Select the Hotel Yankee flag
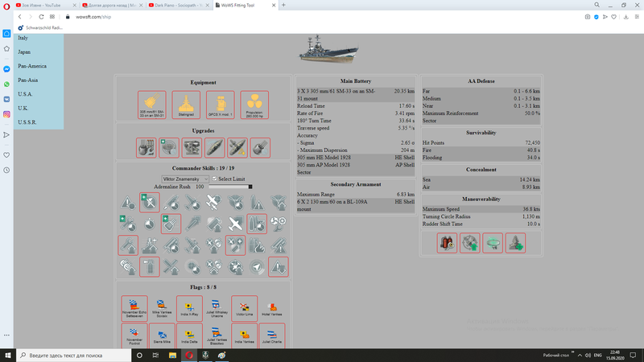644x362 pixels. pyautogui.click(x=272, y=307)
